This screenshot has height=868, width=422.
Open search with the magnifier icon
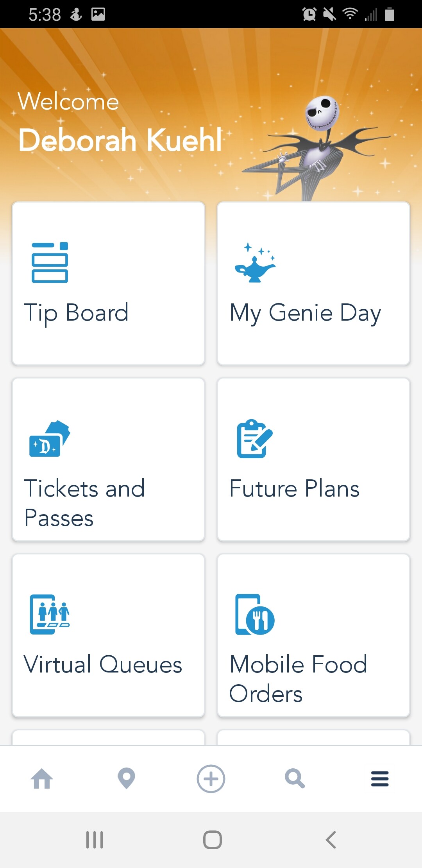(295, 778)
